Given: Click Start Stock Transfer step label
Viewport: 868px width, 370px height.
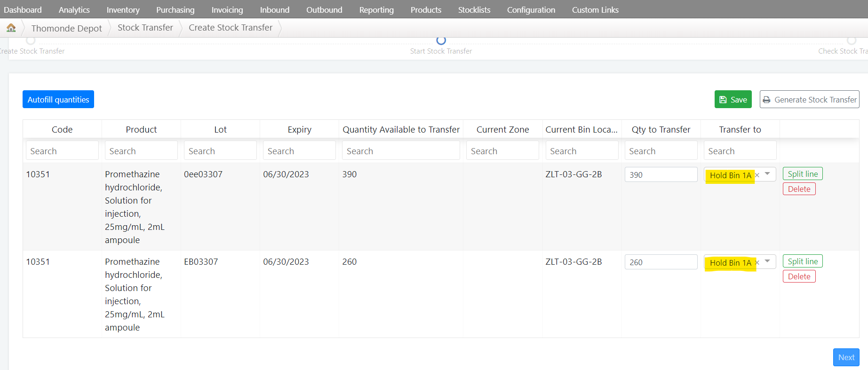Looking at the screenshot, I should 441,51.
